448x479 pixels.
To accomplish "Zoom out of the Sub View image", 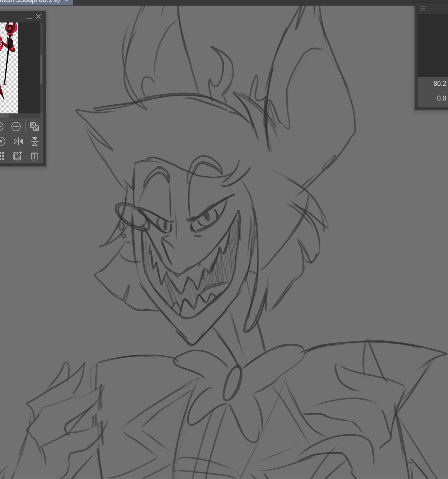I will click(x=1, y=127).
